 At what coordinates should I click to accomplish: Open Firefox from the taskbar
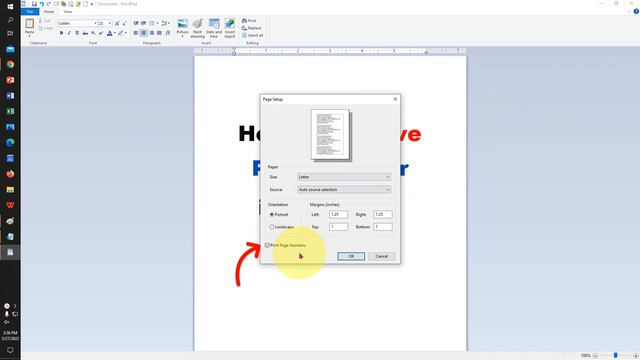(x=10, y=174)
